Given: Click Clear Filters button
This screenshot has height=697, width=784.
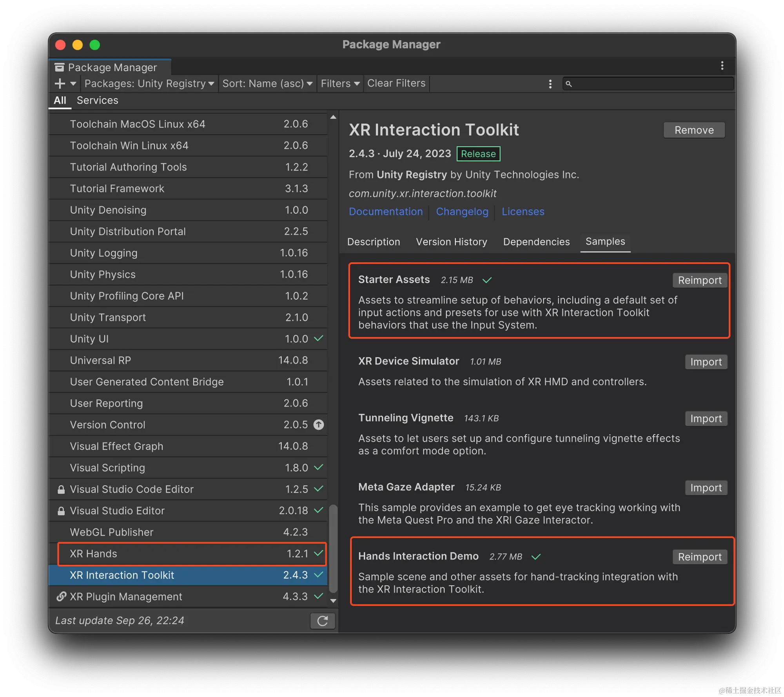Looking at the screenshot, I should tap(396, 83).
